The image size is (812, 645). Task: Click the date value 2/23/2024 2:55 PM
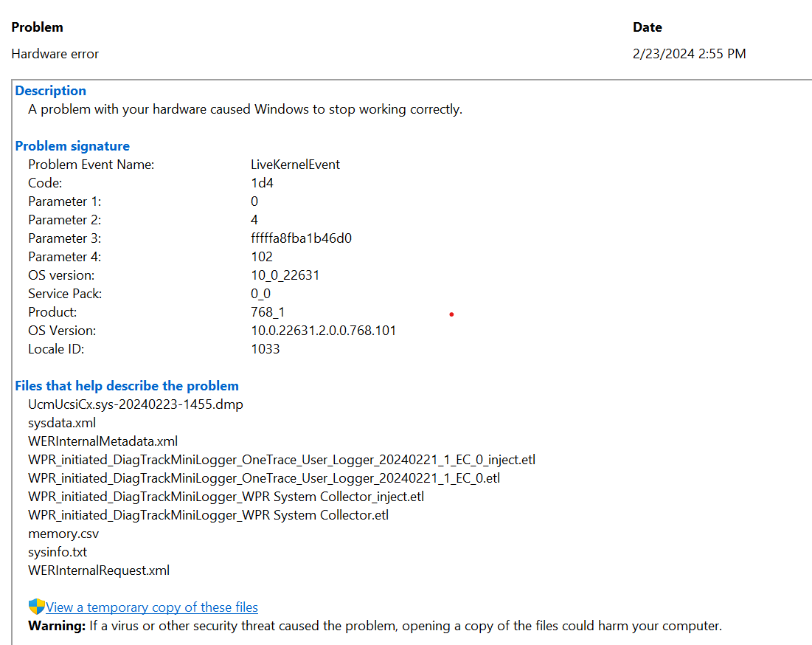click(x=690, y=54)
